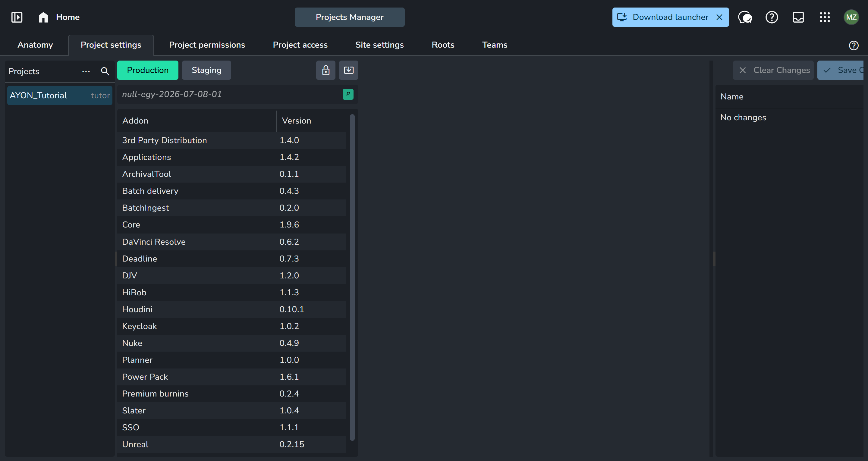The image size is (868, 461).
Task: Click the Addon column header
Action: (197, 121)
